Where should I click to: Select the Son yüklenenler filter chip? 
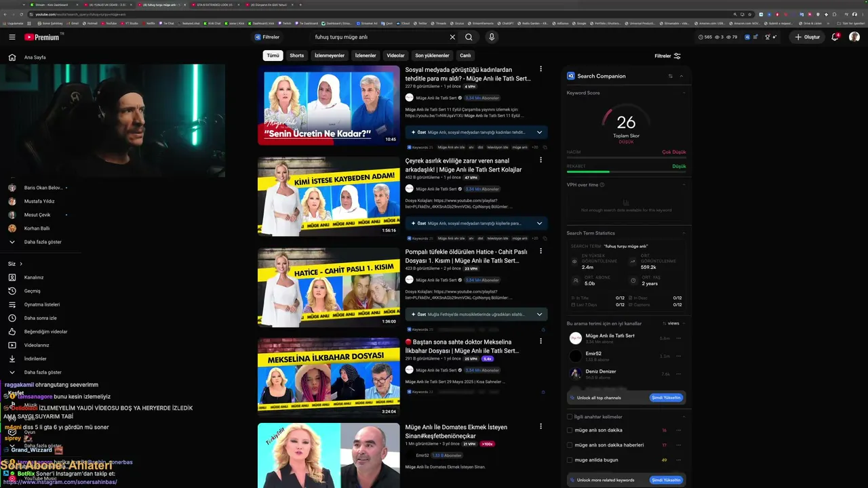point(432,56)
